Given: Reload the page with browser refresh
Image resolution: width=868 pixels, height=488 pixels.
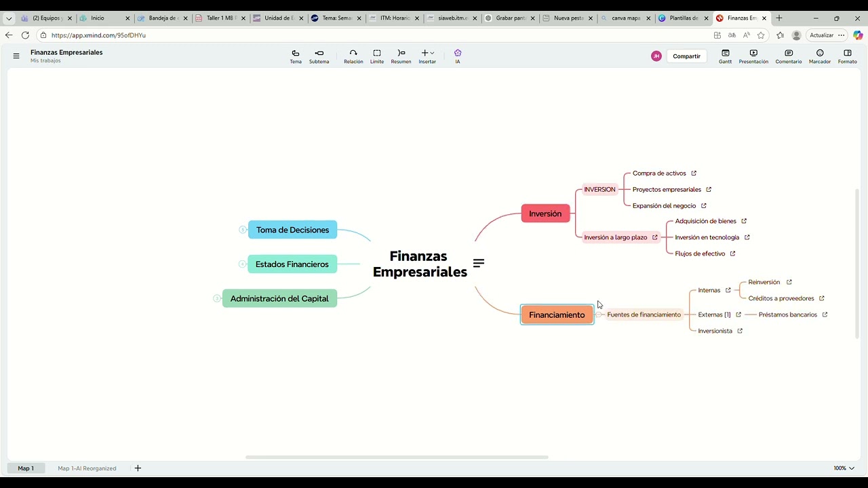Looking at the screenshot, I should pyautogui.click(x=26, y=35).
